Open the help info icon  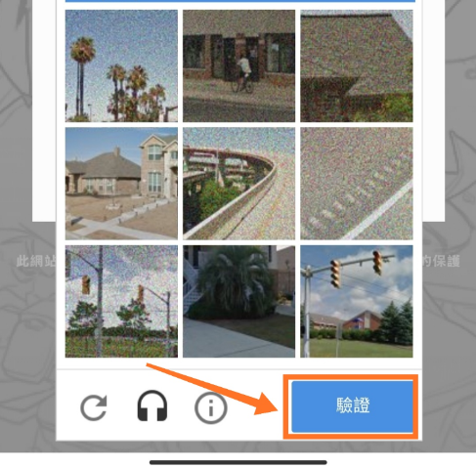(210, 407)
